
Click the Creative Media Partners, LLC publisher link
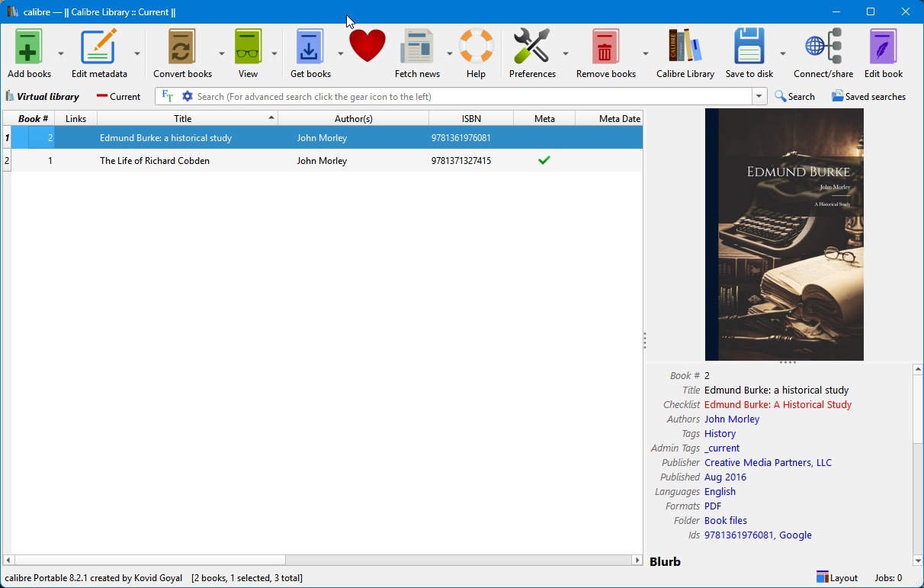pyautogui.click(x=768, y=463)
